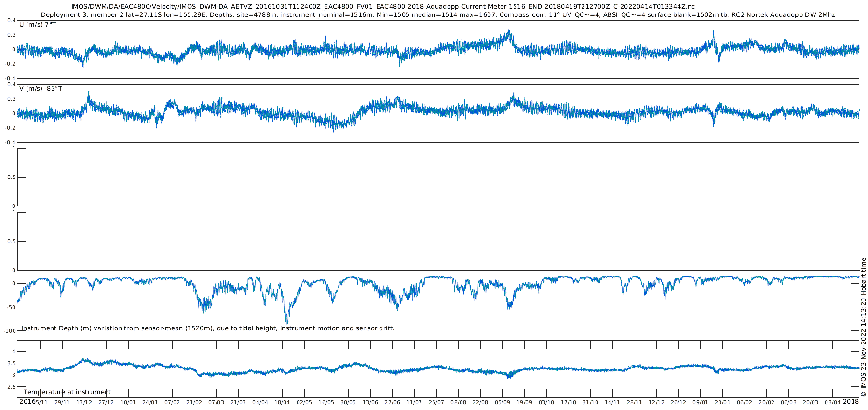This screenshot has height=410, width=868.
Task: Click the '20/02' date tick label
Action: (767, 402)
